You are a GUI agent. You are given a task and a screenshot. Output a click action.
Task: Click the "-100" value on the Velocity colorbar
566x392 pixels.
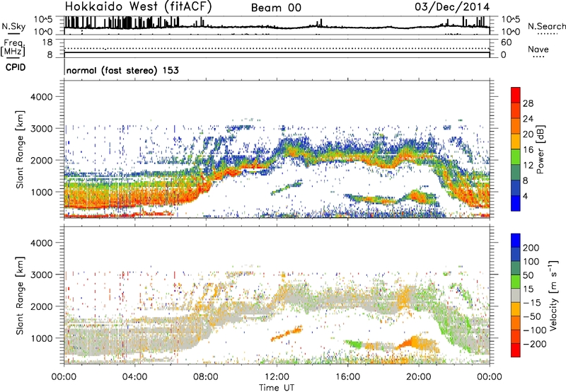[x=535, y=330]
